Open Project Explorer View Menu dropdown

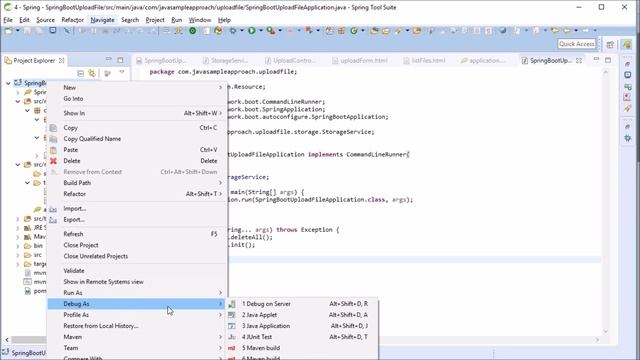[x=122, y=73]
